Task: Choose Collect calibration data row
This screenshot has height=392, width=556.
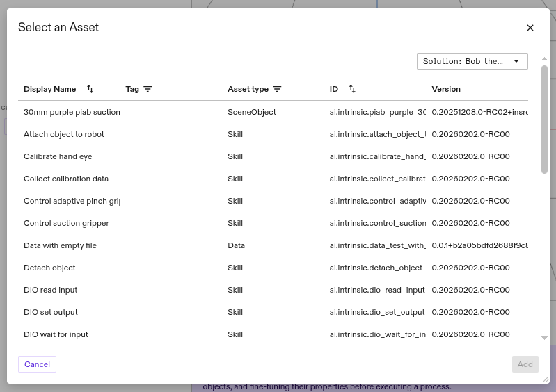Action: coord(66,179)
